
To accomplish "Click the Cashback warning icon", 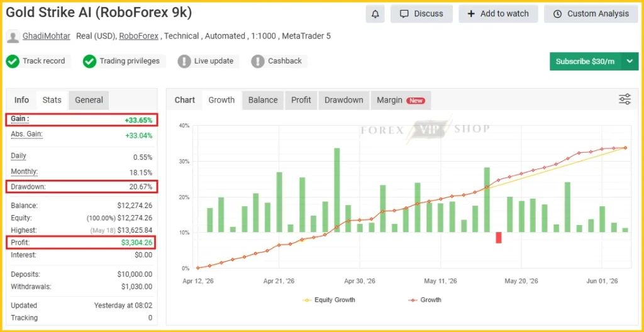I will point(257,62).
